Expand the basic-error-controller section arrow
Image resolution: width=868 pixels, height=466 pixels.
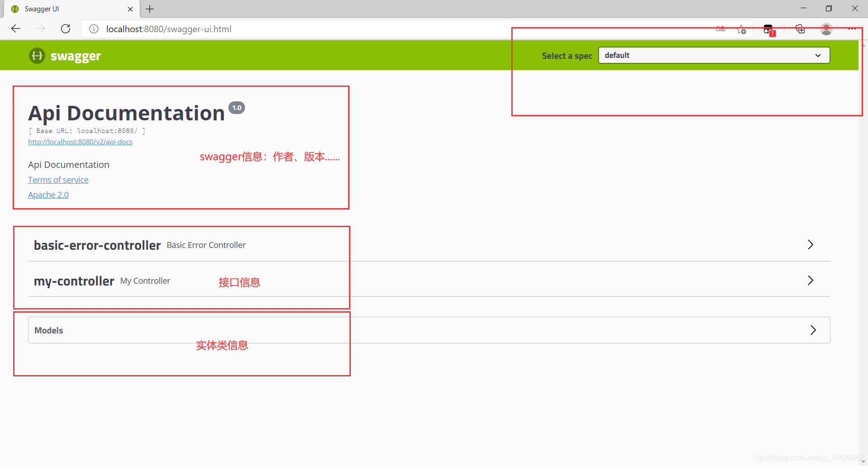(811, 245)
